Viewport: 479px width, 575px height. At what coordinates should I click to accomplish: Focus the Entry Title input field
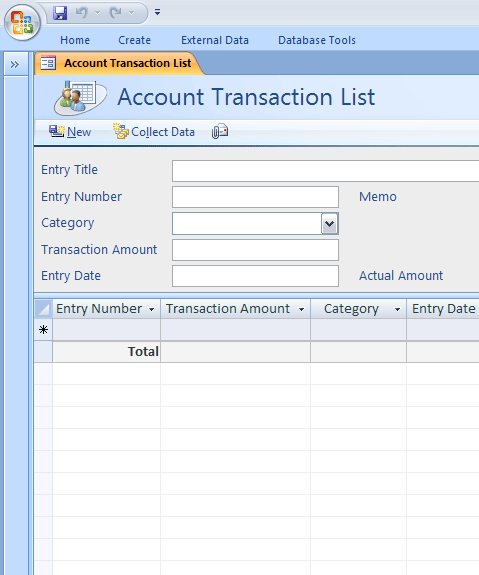click(x=325, y=171)
